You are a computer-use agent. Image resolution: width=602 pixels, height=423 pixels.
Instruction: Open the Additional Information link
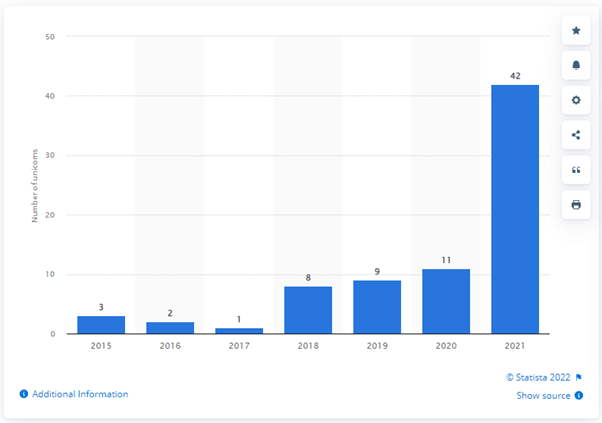pyautogui.click(x=80, y=394)
